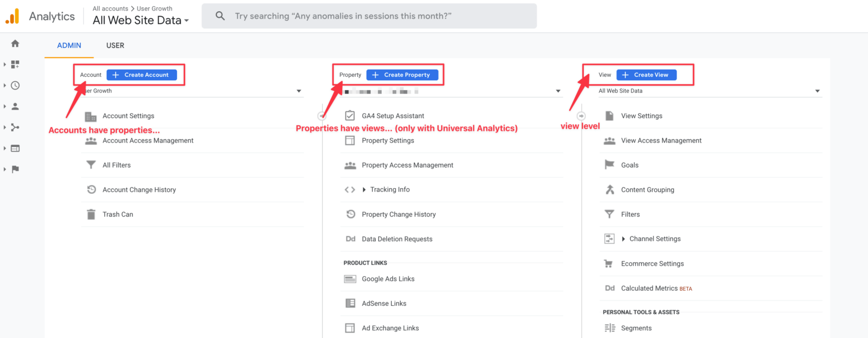Image resolution: width=868 pixels, height=338 pixels.
Task: Select the audience person icon in sidebar
Action: pyautogui.click(x=15, y=106)
